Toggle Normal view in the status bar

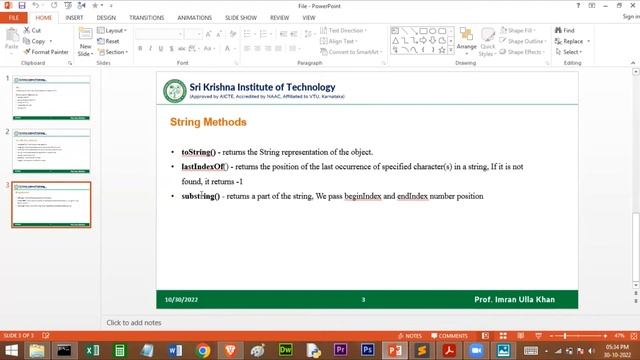[485, 336]
